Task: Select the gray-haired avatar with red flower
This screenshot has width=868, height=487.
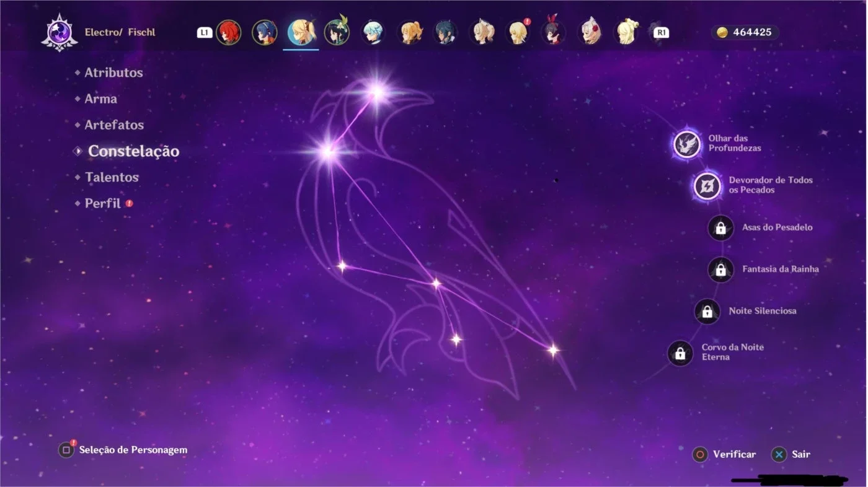Action: [x=590, y=32]
